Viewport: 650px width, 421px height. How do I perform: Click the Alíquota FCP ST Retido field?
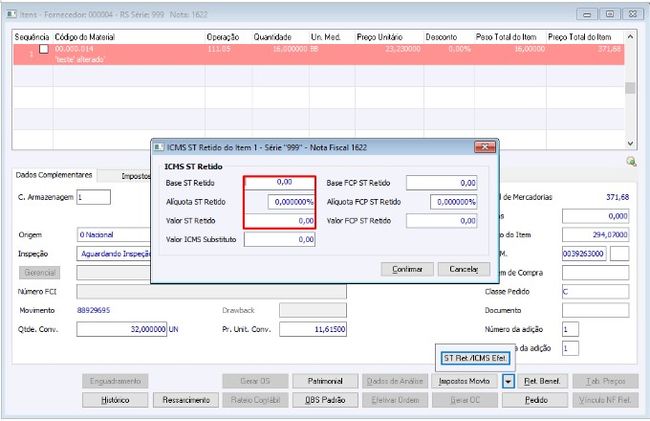coord(454,202)
